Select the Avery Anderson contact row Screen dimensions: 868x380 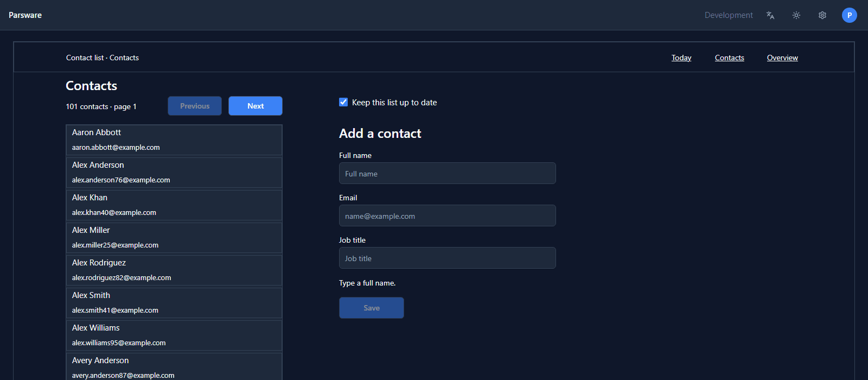tap(174, 367)
